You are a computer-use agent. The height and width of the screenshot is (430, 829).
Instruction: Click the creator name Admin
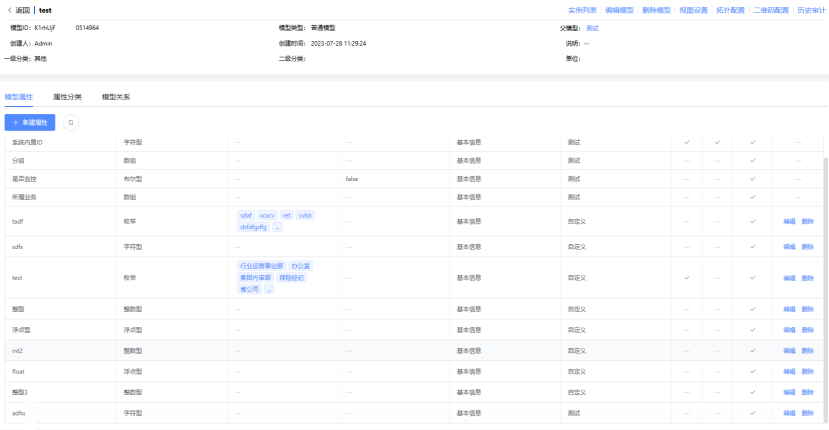point(43,43)
